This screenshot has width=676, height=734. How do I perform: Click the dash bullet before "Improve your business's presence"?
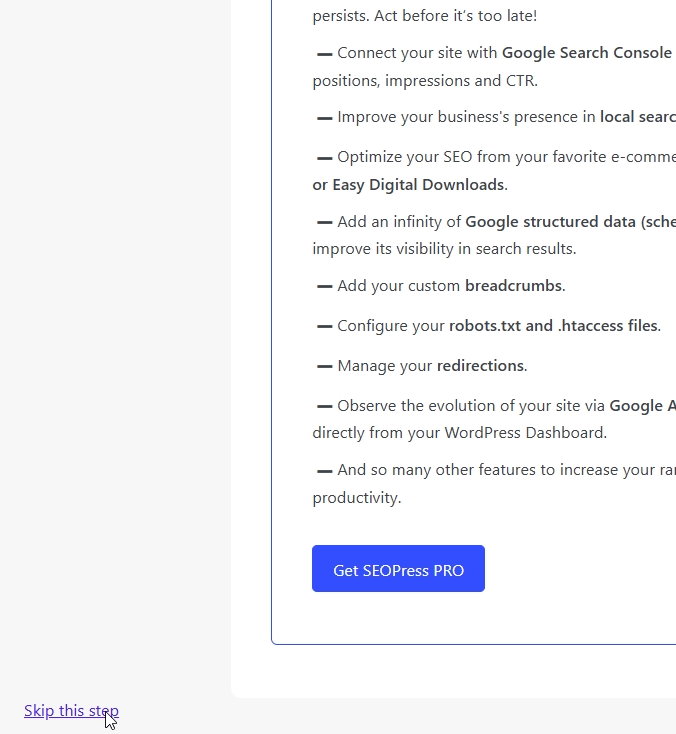coord(324,118)
